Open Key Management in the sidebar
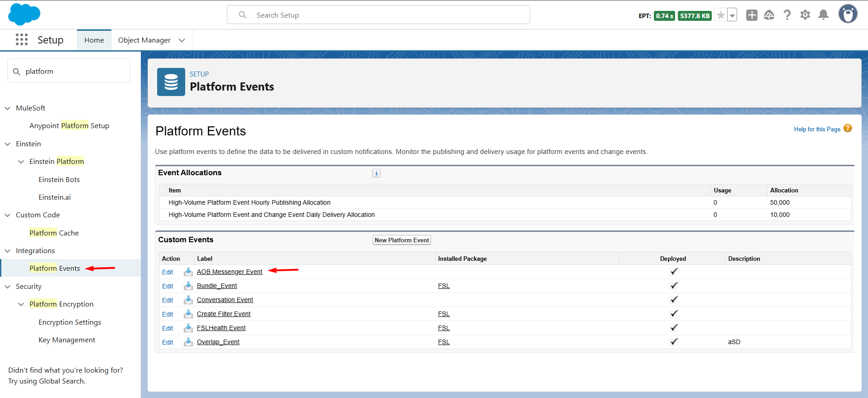Image resolution: width=868 pixels, height=398 pixels. pos(67,340)
